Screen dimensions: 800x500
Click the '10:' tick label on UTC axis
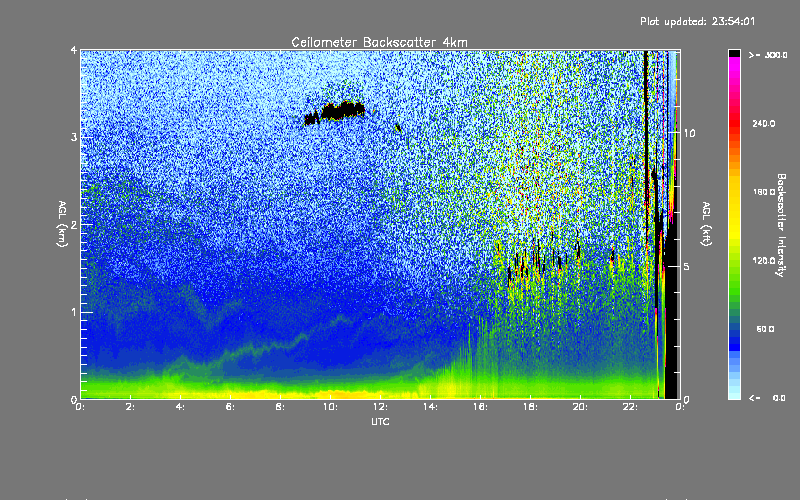[x=330, y=407]
